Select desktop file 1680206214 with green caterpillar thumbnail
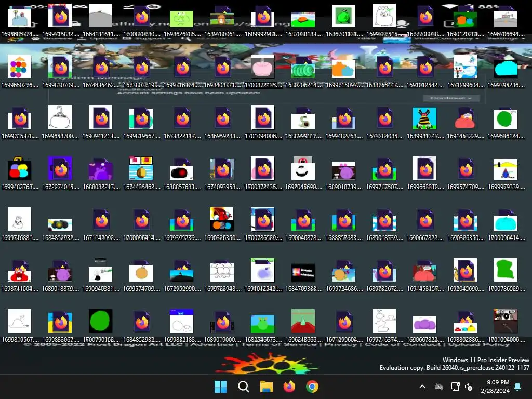 point(303,72)
